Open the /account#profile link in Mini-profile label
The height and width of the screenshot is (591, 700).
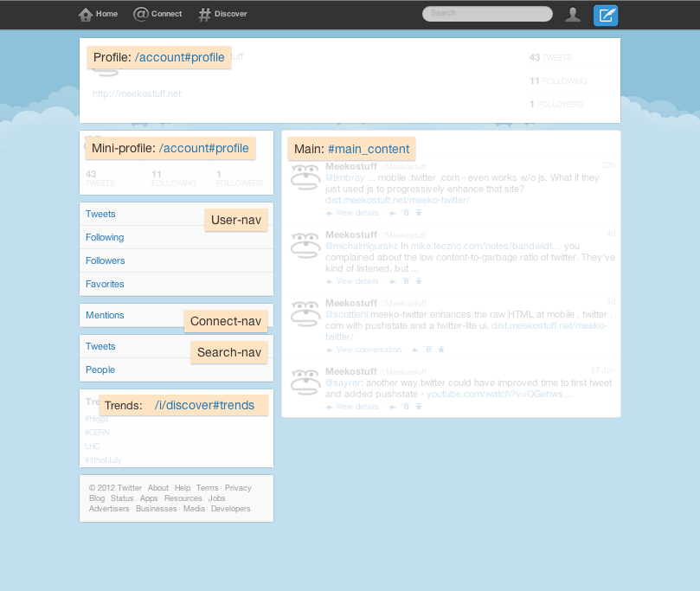(203, 149)
